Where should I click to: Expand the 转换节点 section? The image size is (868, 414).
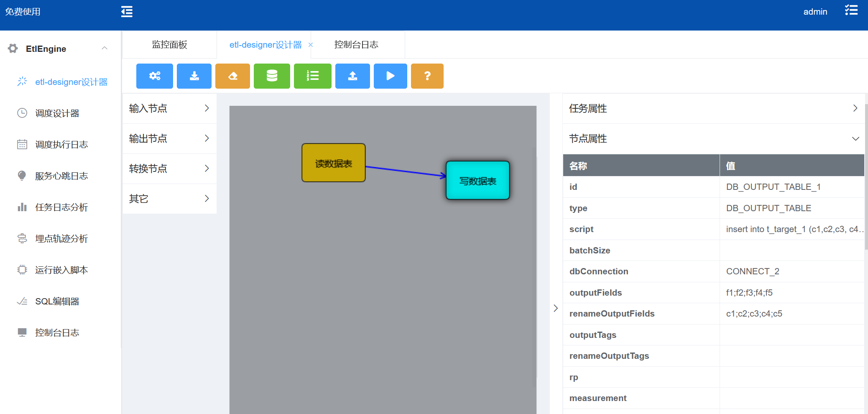169,169
